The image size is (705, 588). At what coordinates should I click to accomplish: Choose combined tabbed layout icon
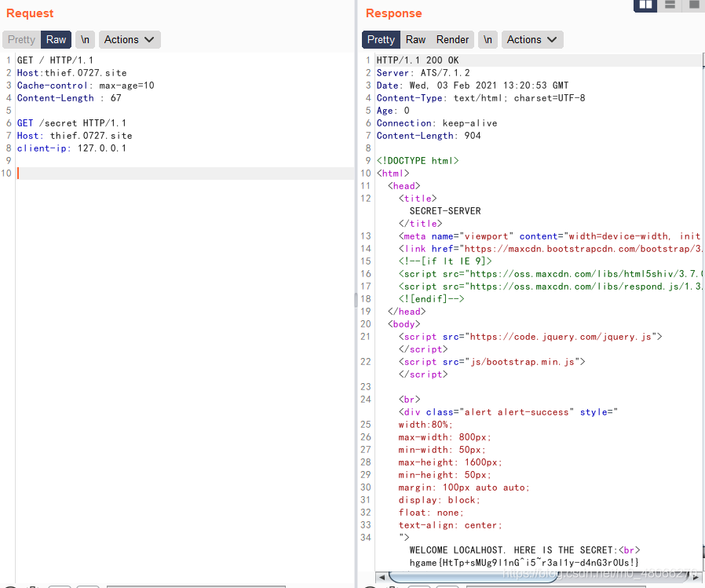[694, 5]
